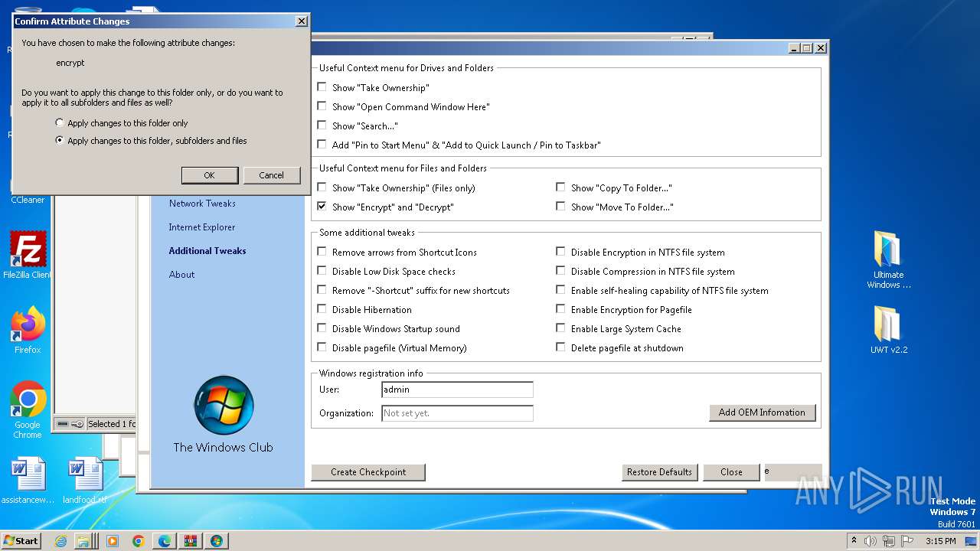Show hidden tray icons arrow
The image size is (980, 551).
click(854, 541)
